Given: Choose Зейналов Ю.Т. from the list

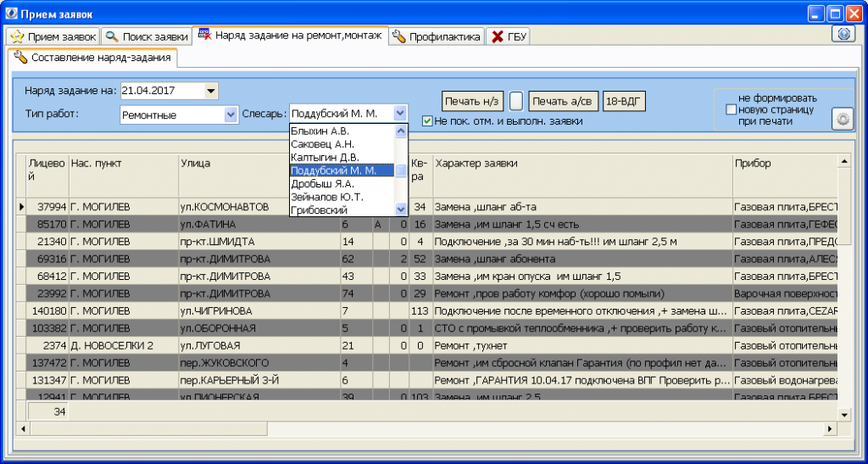Looking at the screenshot, I should pos(342,197).
